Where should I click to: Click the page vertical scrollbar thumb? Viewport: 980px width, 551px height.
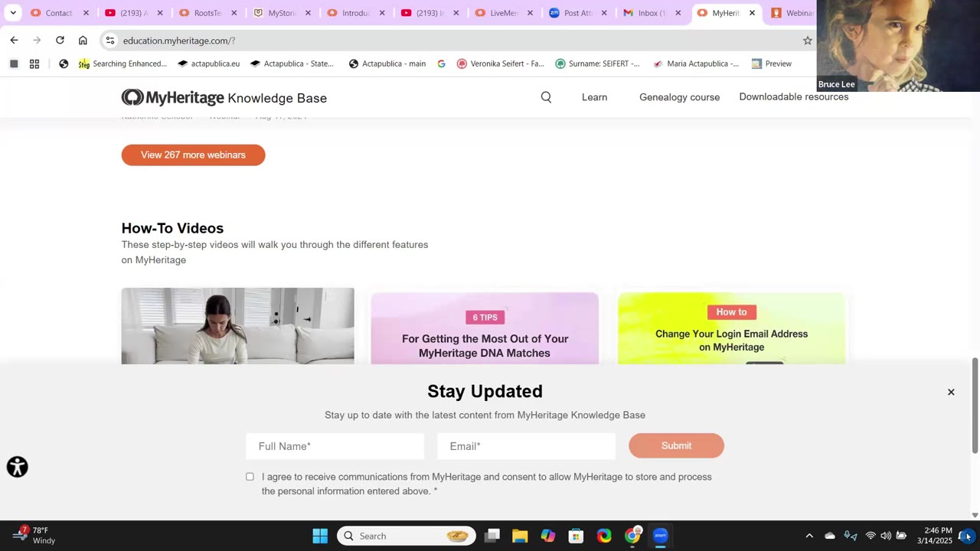click(x=975, y=405)
